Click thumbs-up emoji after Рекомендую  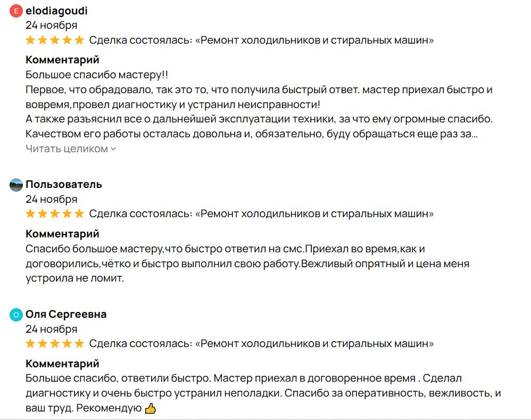coord(151,408)
